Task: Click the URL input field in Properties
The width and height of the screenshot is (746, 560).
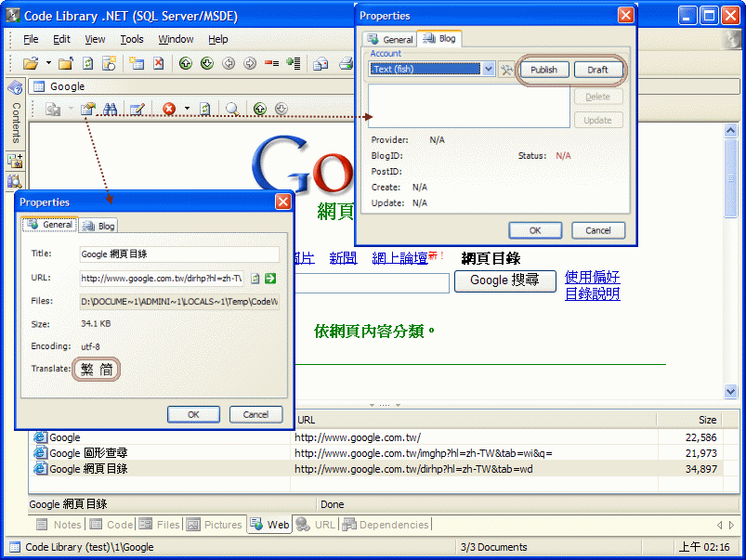Action: 162,279
